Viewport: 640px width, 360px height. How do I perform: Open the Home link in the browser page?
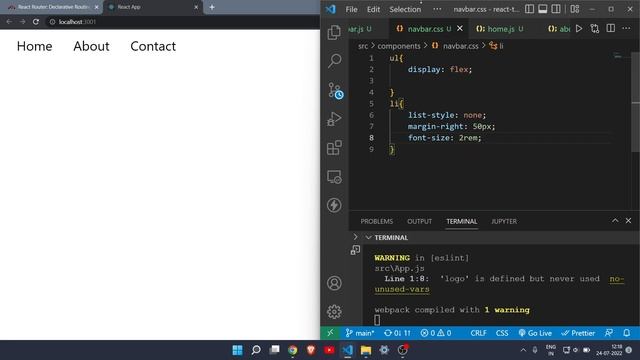pos(34,46)
